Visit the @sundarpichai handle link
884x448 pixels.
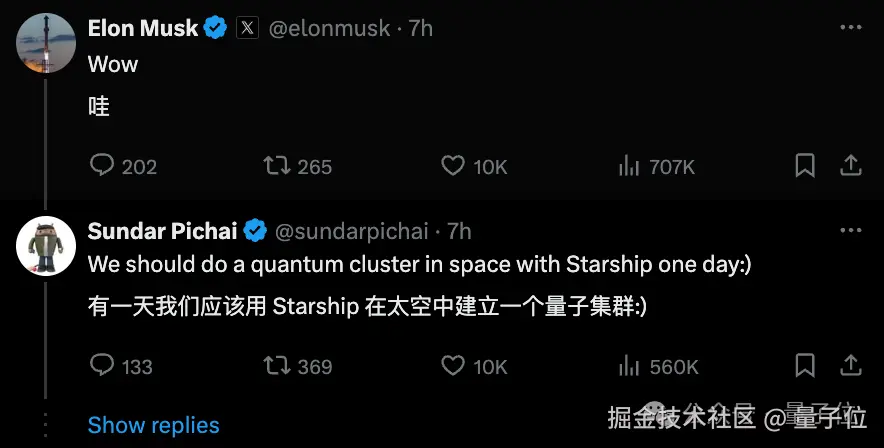coord(350,231)
